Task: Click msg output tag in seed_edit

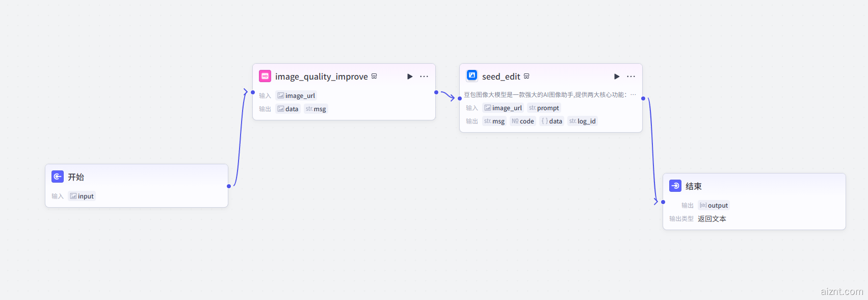Action: (x=494, y=121)
